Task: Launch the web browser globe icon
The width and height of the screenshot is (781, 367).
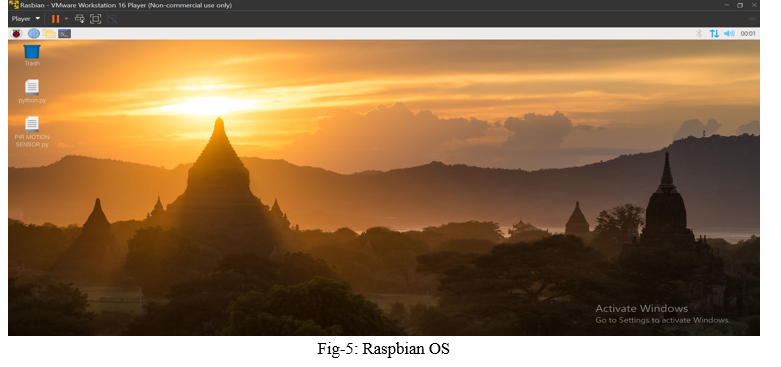Action: [x=34, y=33]
